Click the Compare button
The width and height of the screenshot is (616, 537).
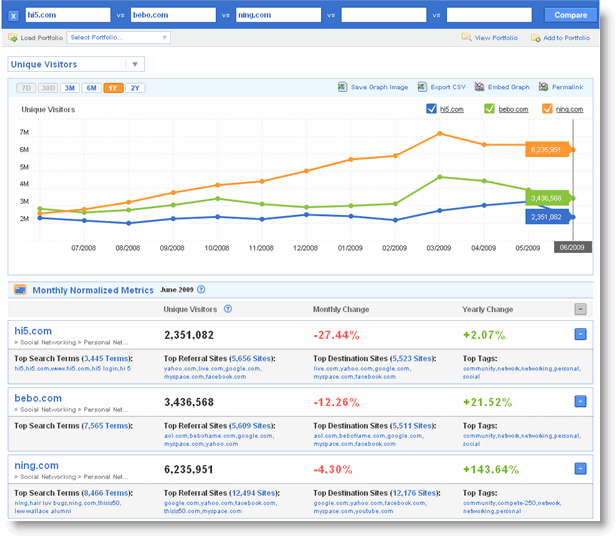pyautogui.click(x=570, y=15)
